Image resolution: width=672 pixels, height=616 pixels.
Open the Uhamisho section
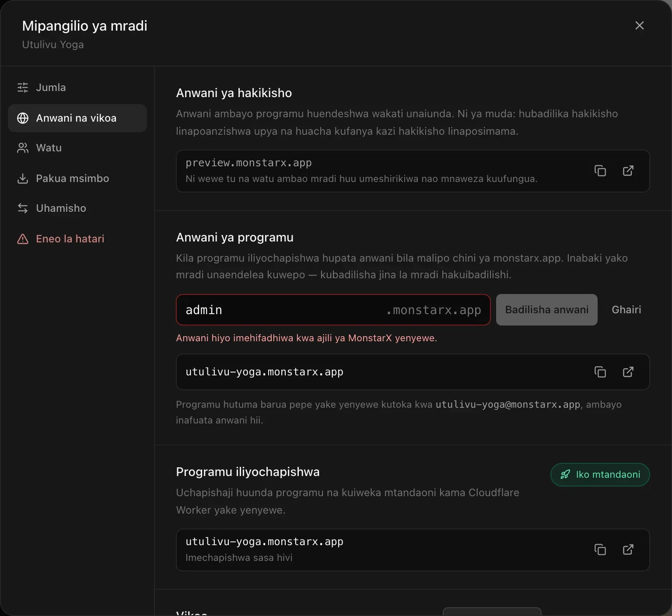coord(77,208)
